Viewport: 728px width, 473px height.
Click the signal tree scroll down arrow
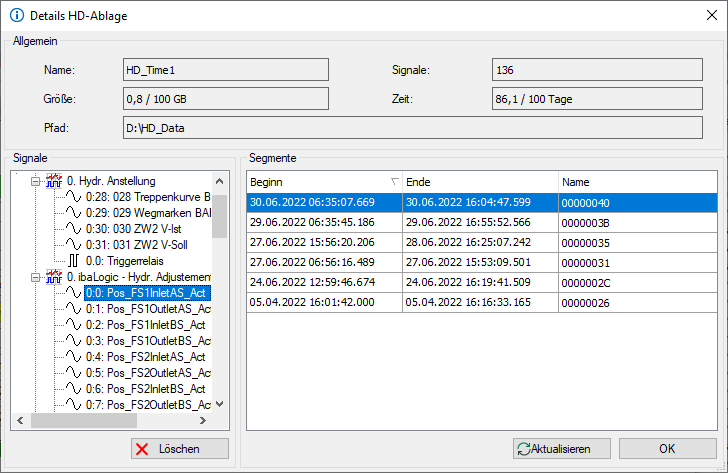click(220, 404)
